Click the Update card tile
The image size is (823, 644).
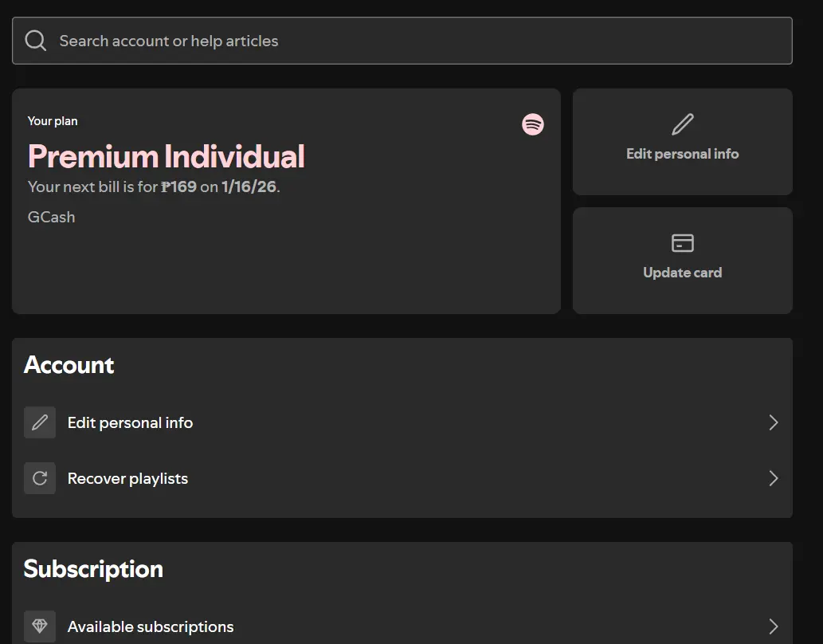click(x=682, y=261)
